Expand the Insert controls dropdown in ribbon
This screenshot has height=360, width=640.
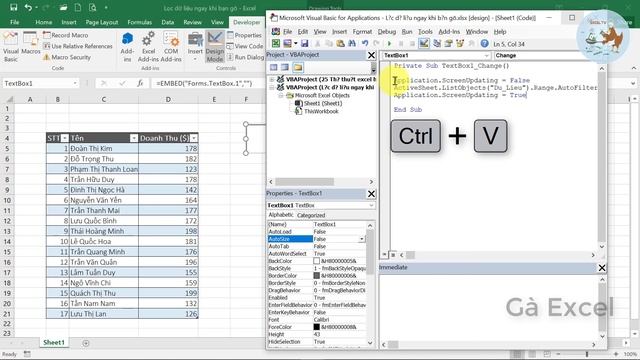(x=195, y=59)
